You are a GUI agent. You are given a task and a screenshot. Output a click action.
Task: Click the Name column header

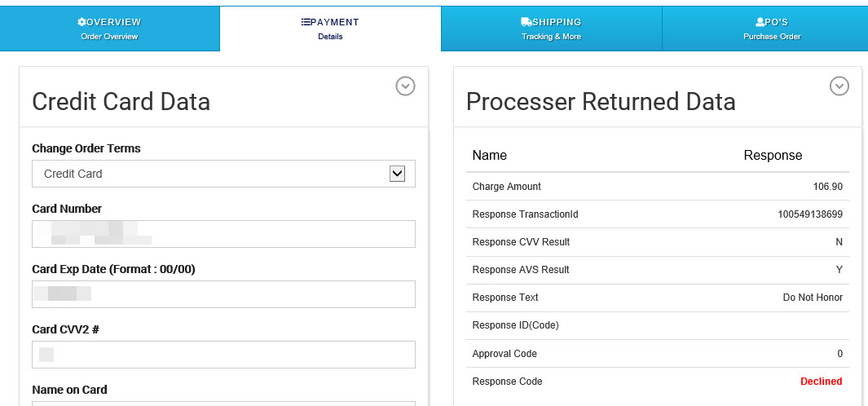[489, 156]
